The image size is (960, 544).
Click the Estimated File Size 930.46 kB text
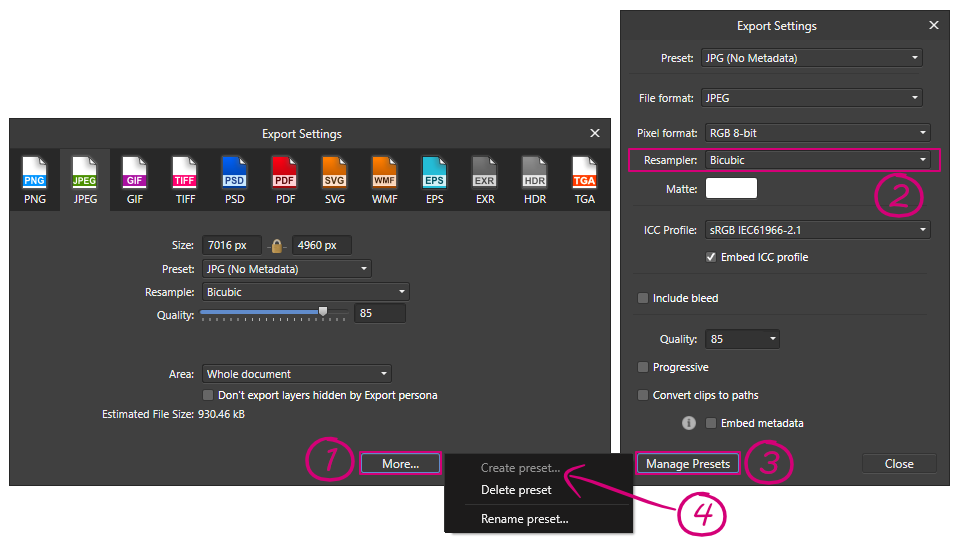click(173, 414)
